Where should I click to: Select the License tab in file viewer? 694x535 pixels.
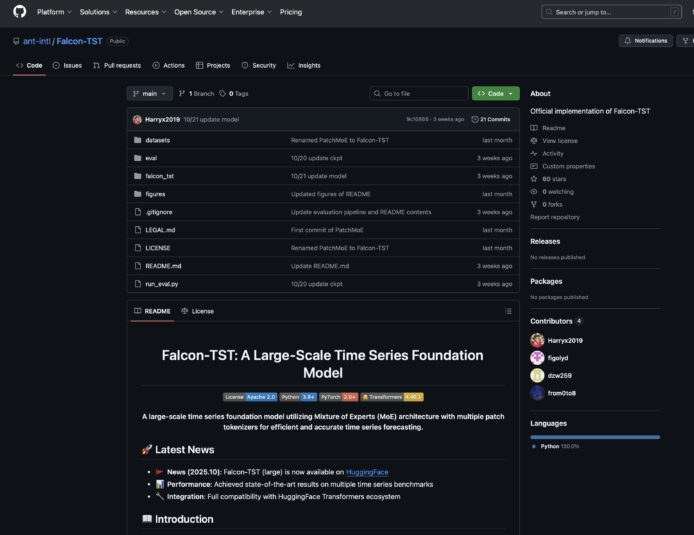point(197,311)
